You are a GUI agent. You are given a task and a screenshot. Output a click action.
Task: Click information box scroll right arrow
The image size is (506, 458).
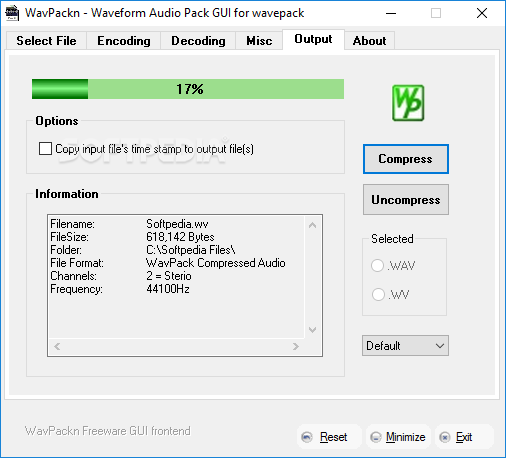295,346
